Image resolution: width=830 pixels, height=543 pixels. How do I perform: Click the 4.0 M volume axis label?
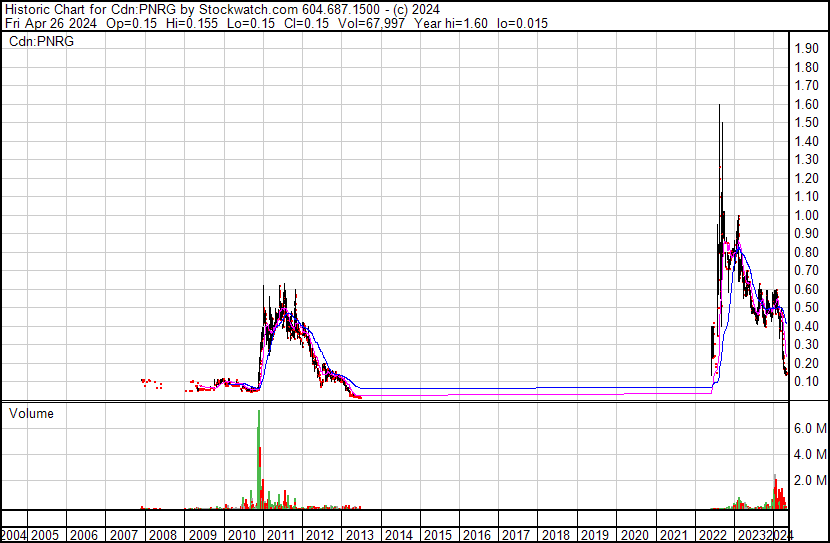(809, 454)
